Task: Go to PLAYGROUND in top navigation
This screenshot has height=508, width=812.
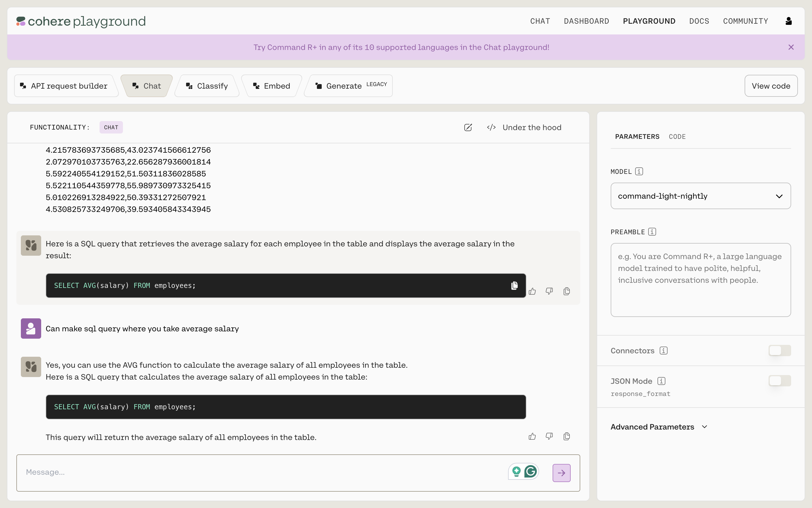Action: coord(649,21)
